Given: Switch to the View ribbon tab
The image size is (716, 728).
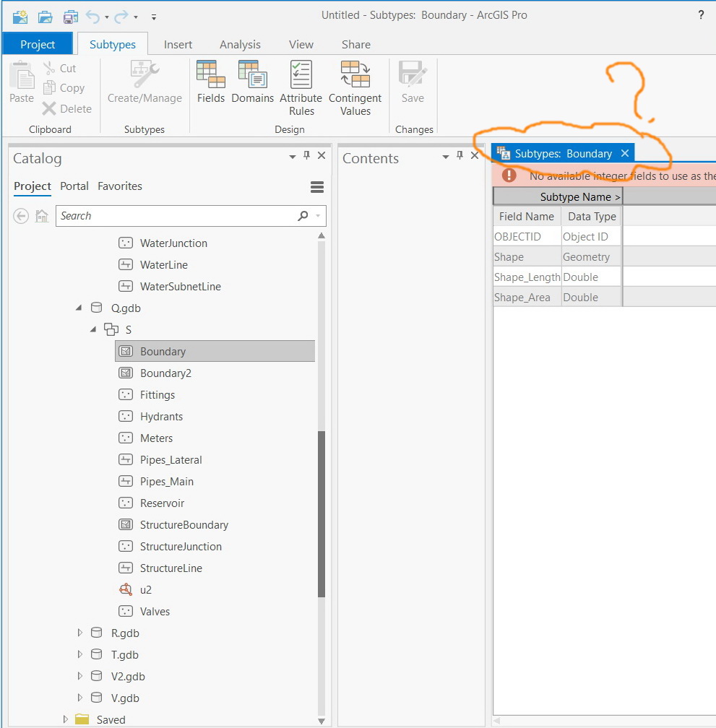Looking at the screenshot, I should (301, 44).
